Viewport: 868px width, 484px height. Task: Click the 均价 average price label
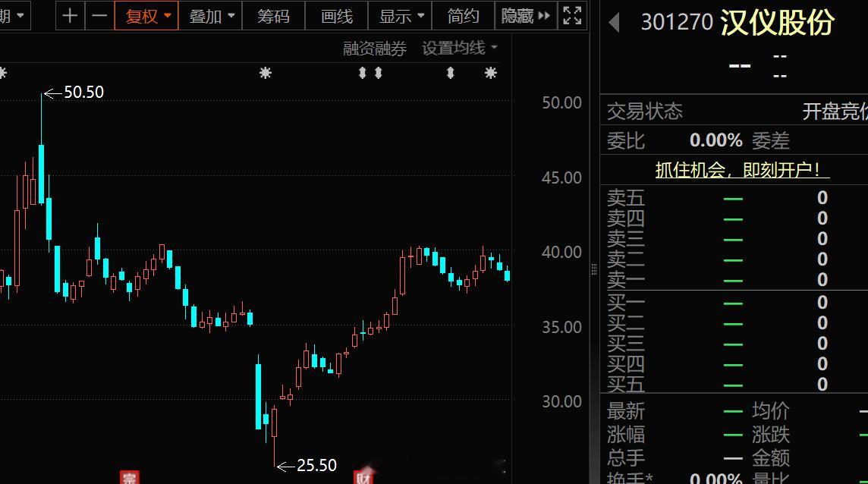coord(771,411)
